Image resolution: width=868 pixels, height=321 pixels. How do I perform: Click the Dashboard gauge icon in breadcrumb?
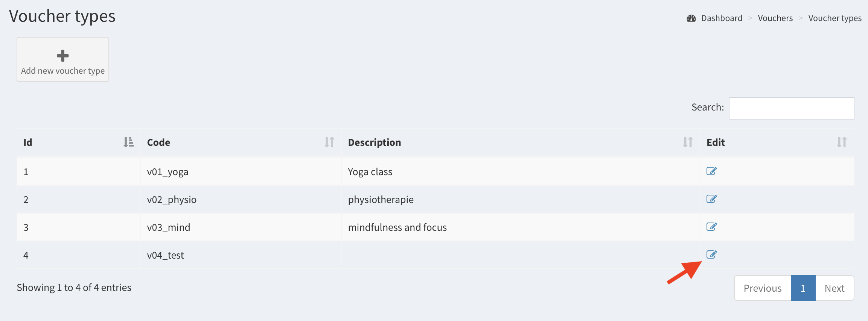coord(691,18)
